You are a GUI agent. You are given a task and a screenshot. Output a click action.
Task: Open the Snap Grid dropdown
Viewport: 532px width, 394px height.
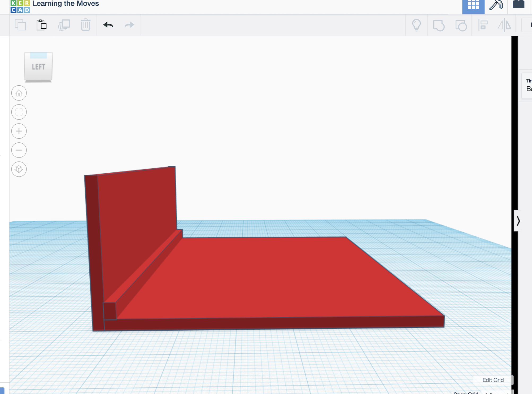pos(497,392)
